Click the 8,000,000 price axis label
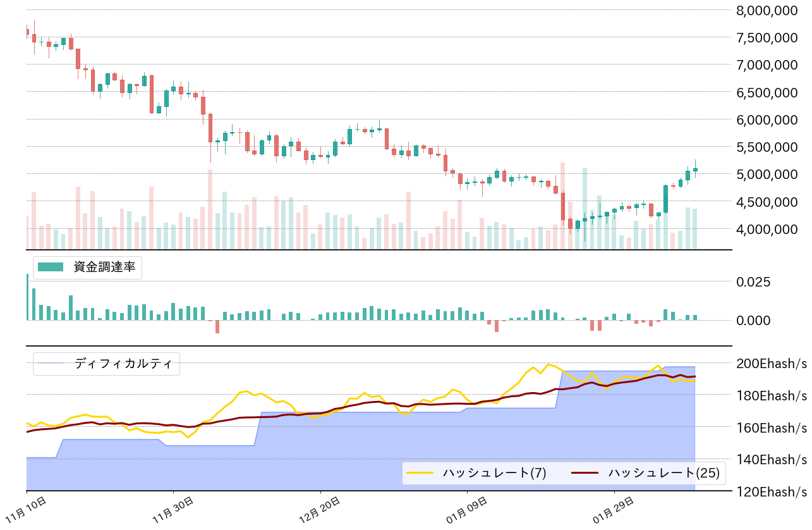 [768, 10]
